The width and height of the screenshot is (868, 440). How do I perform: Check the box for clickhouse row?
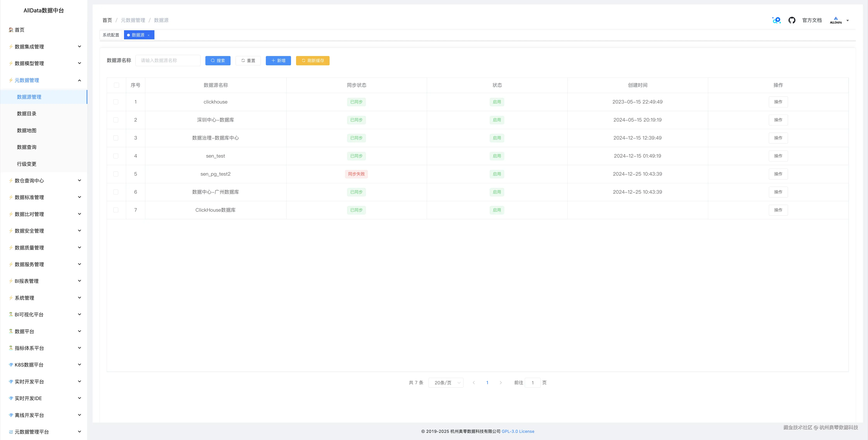[x=116, y=102]
